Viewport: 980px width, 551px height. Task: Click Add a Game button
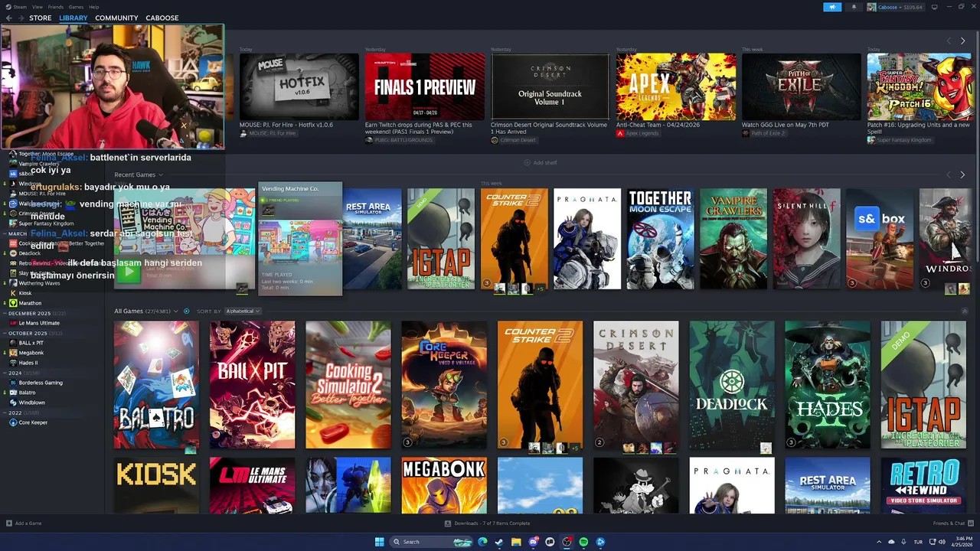(x=24, y=523)
